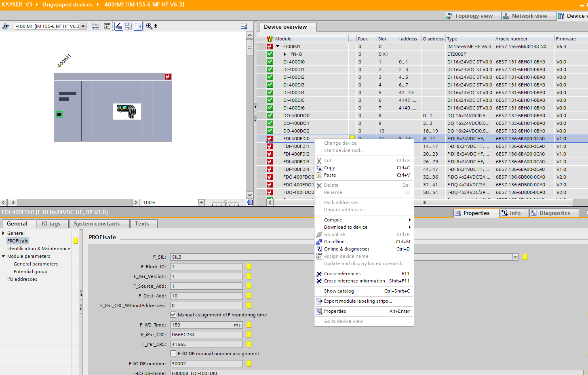Enable F-I/O DB manual number assignment
The height and width of the screenshot is (375, 588).
click(x=173, y=354)
